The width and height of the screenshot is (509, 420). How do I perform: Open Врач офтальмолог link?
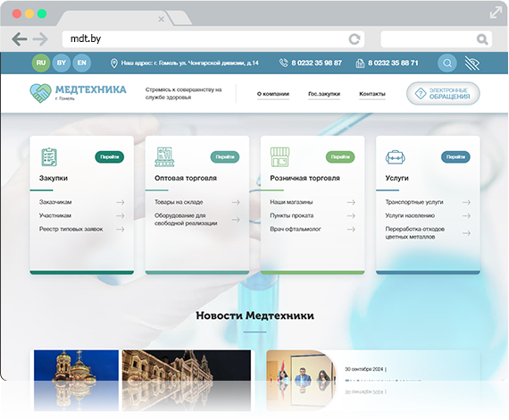pos(296,229)
